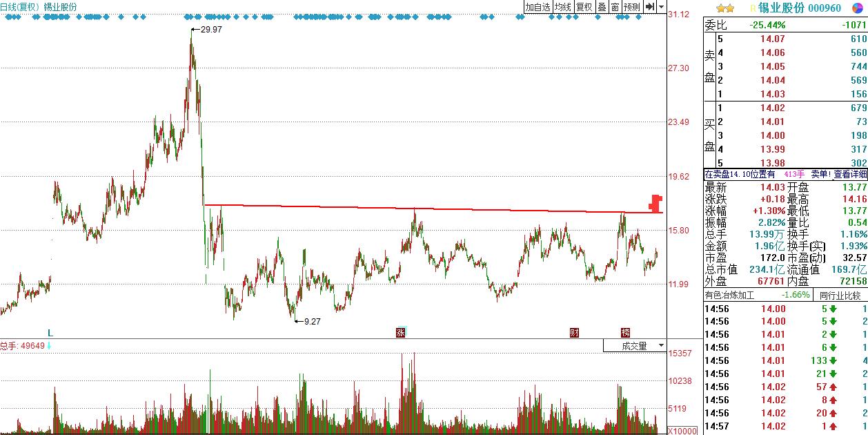This screenshot has height=435, width=868.
Task: Open the 成交量 indicator dropdown
Action: pos(635,345)
